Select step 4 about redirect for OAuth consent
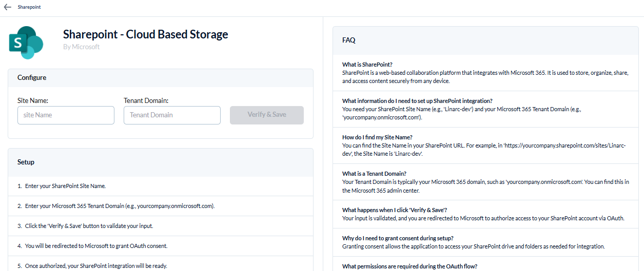The width and height of the screenshot is (644, 271). (160, 246)
